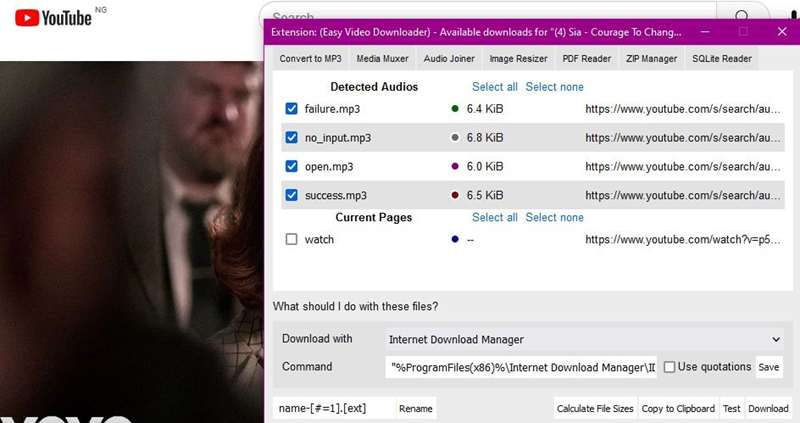Click the dark red dot beside success.mp3
The image size is (800, 423).
pos(455,196)
